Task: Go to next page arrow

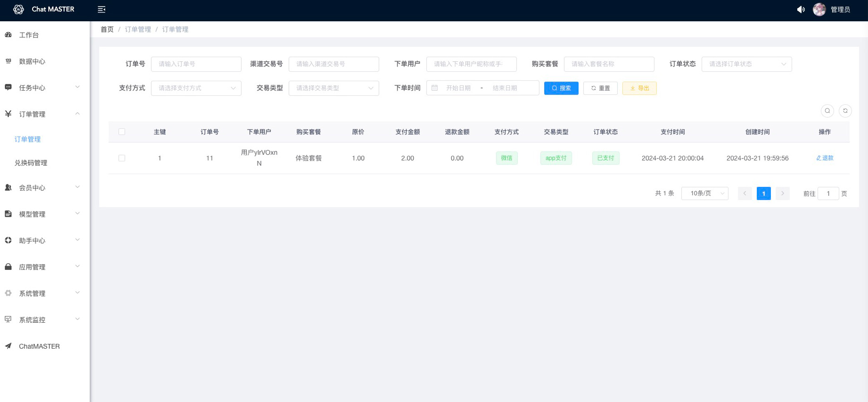Action: coord(783,193)
